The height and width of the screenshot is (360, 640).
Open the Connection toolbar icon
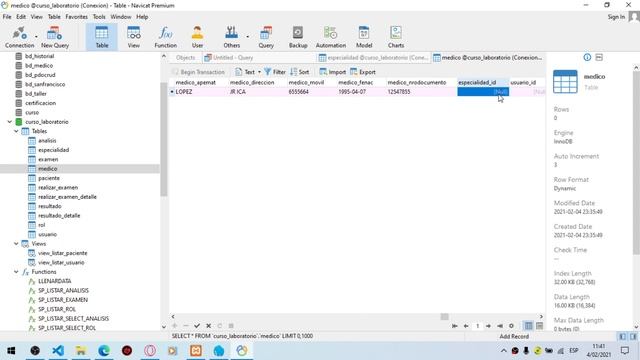coord(19,37)
